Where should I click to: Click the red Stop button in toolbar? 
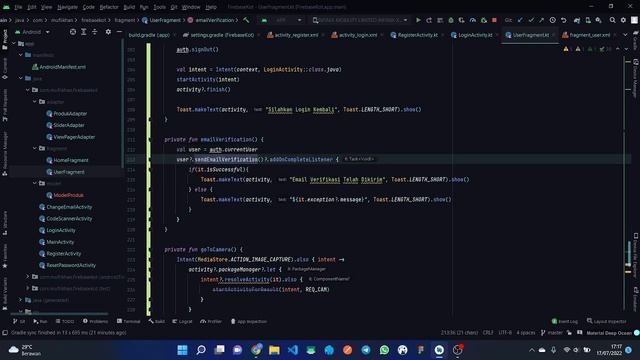494,20
